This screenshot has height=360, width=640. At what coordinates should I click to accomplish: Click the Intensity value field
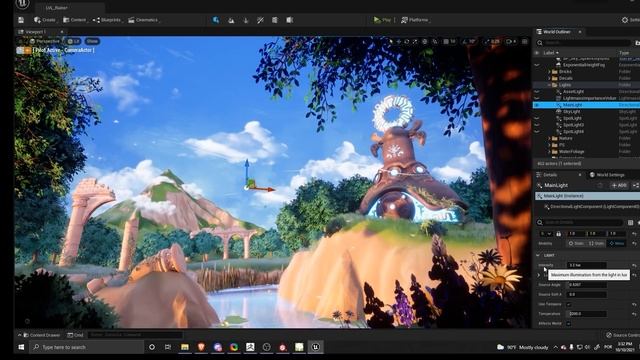(x=587, y=265)
